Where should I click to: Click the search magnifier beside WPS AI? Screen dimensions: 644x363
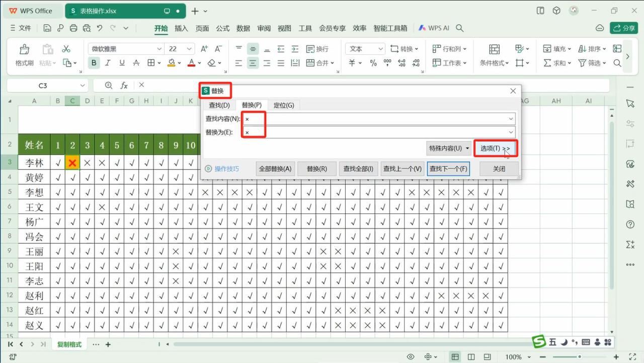(x=459, y=28)
